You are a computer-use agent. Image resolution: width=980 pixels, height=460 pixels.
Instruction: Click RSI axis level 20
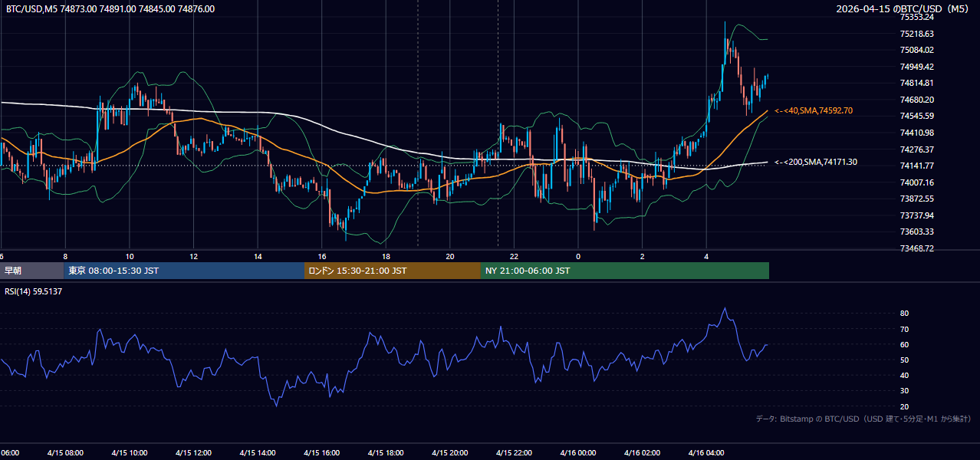click(x=904, y=406)
